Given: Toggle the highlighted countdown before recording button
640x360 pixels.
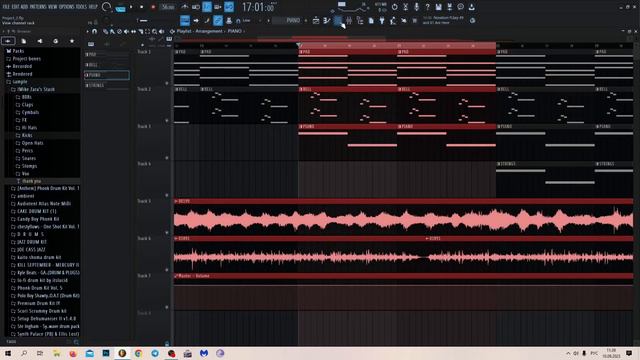Looking at the screenshot, I should 207,7.
